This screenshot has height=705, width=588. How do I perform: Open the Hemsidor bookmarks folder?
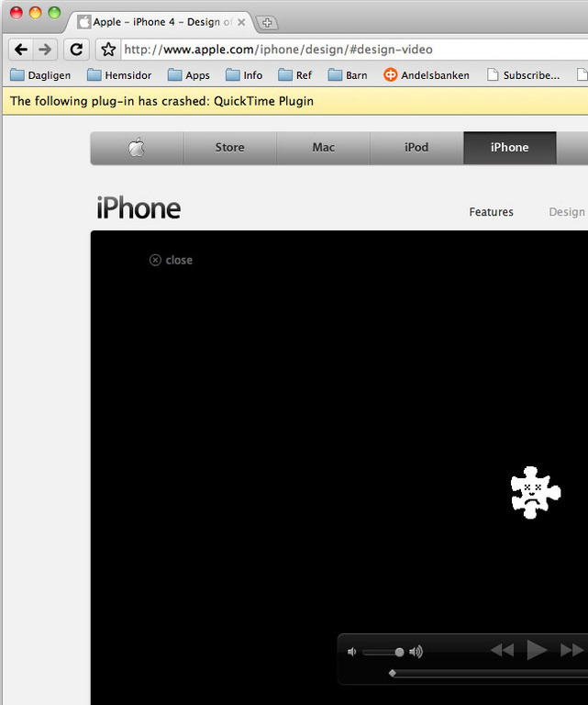119,75
